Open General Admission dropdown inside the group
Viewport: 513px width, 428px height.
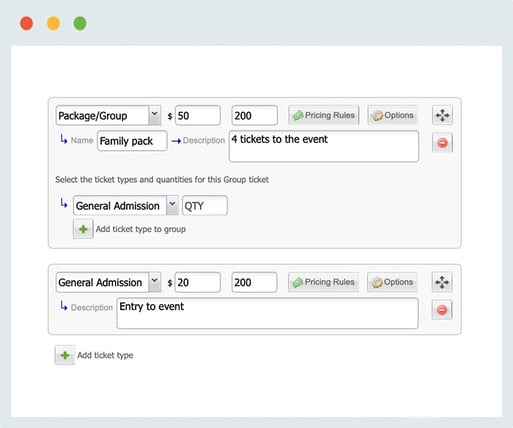tap(126, 205)
